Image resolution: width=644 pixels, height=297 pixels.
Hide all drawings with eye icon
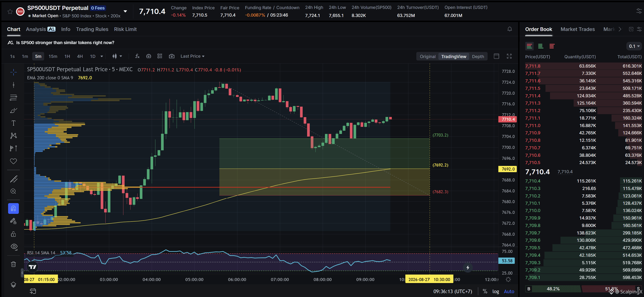click(x=14, y=247)
